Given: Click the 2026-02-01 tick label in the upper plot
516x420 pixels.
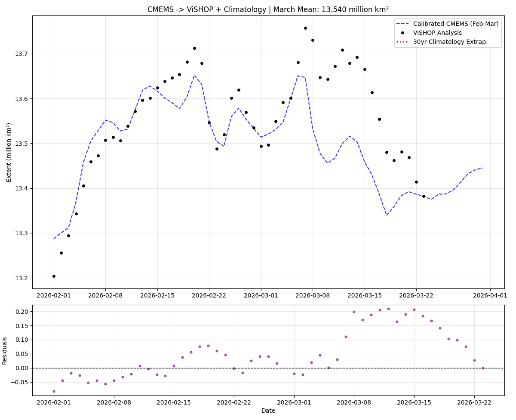Looking at the screenshot, I should pyautogui.click(x=54, y=295).
